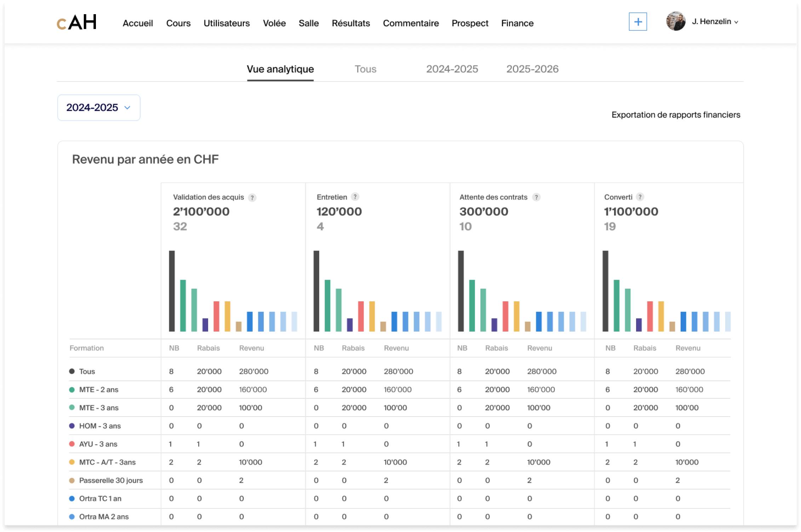Go to Finance in navigation menu
Viewport: 801px width, 532px height.
point(517,23)
